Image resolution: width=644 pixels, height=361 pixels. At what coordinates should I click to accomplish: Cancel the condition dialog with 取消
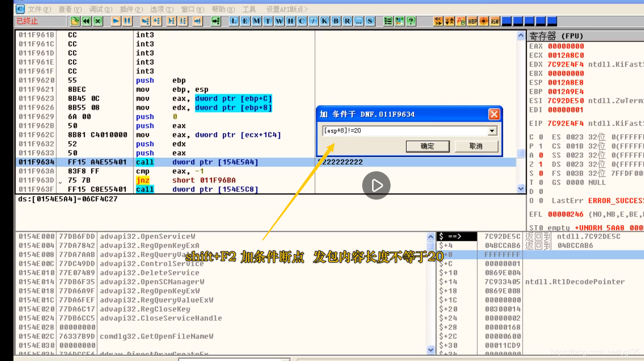pos(476,146)
